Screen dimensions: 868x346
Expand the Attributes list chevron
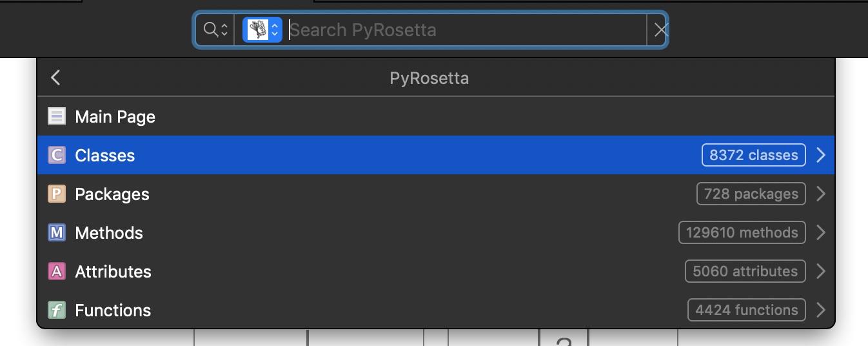pos(821,271)
